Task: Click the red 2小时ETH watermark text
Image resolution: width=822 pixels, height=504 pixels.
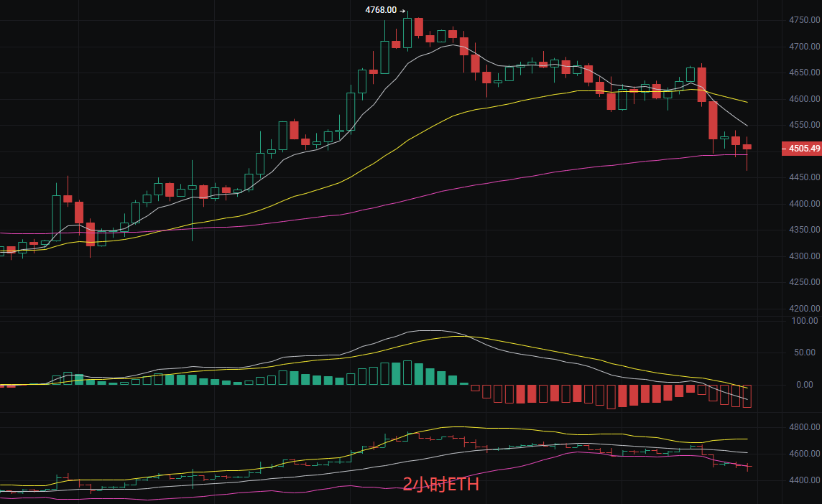Action: tap(441, 484)
